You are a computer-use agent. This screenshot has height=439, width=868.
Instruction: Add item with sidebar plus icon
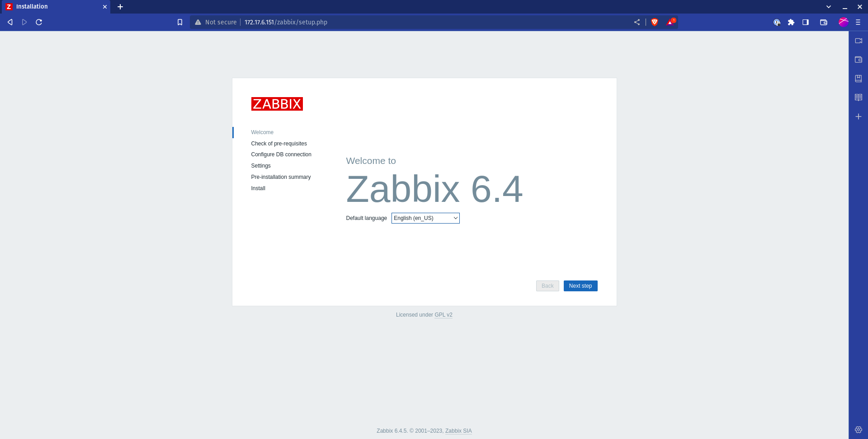tap(859, 117)
